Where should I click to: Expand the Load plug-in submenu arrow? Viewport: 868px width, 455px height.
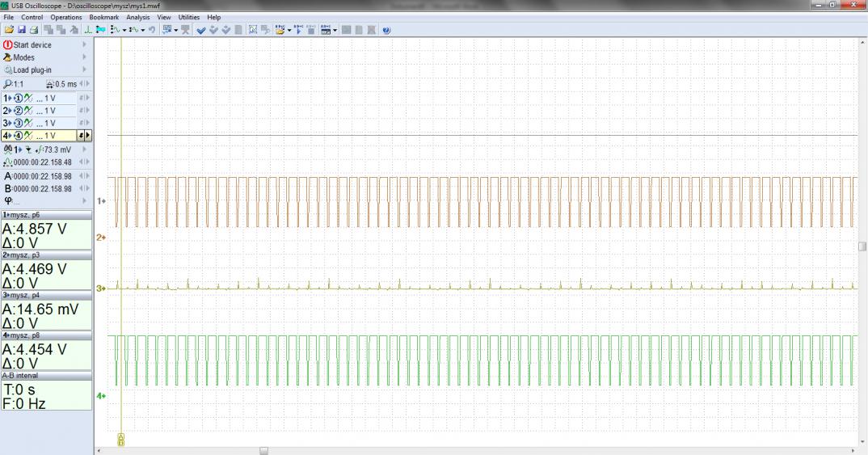click(83, 70)
